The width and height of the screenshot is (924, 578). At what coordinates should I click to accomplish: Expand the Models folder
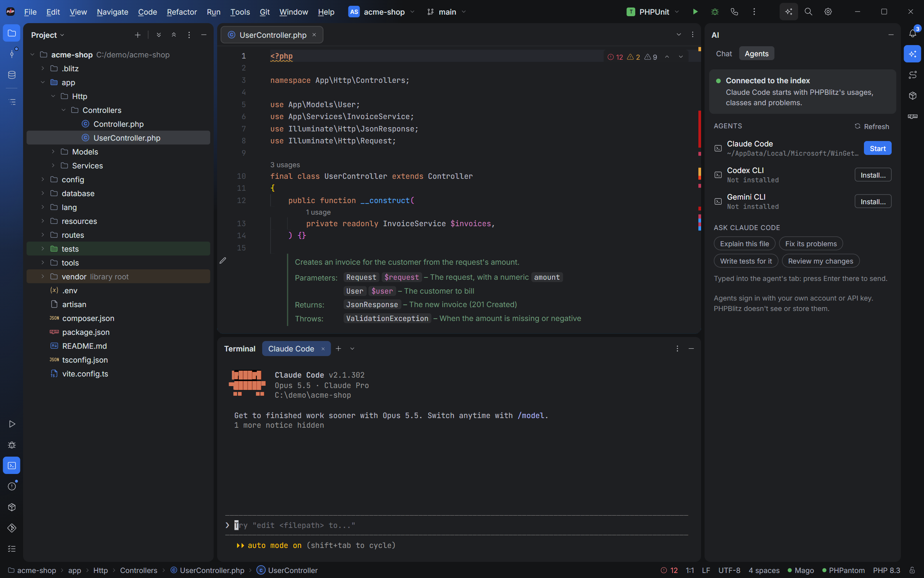pos(53,152)
